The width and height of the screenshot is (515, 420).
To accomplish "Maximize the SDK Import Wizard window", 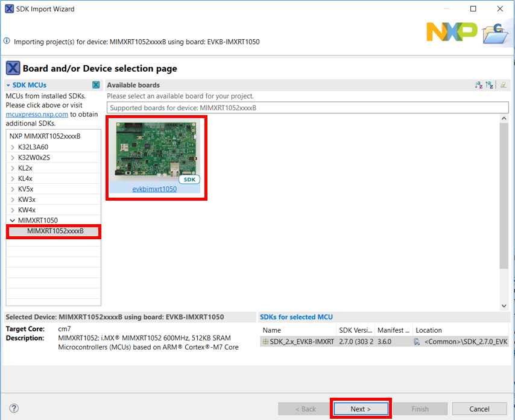I will click(473, 8).
